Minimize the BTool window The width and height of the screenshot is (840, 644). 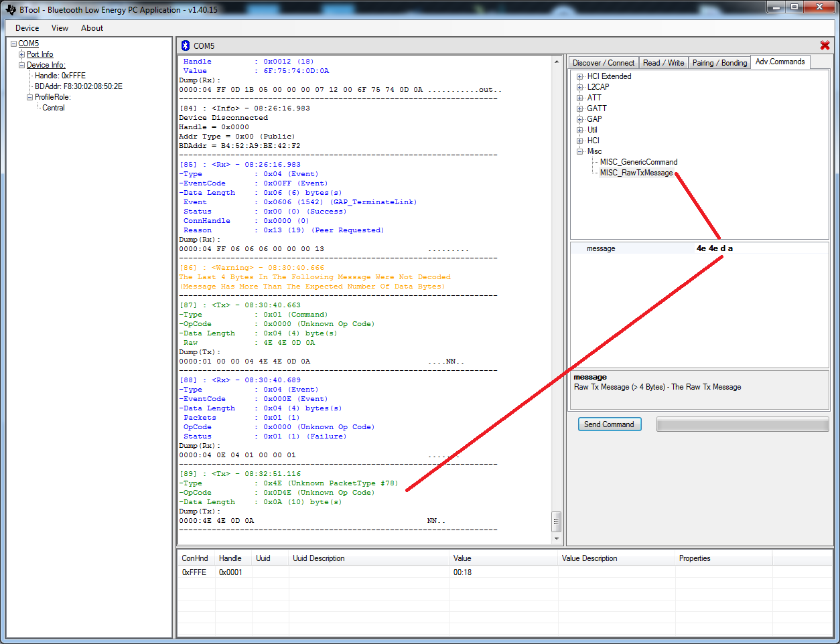(x=776, y=7)
